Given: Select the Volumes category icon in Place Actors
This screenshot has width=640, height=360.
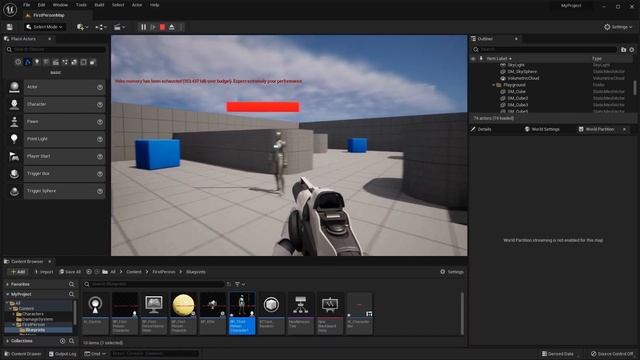Looking at the screenshot, I should [84, 62].
